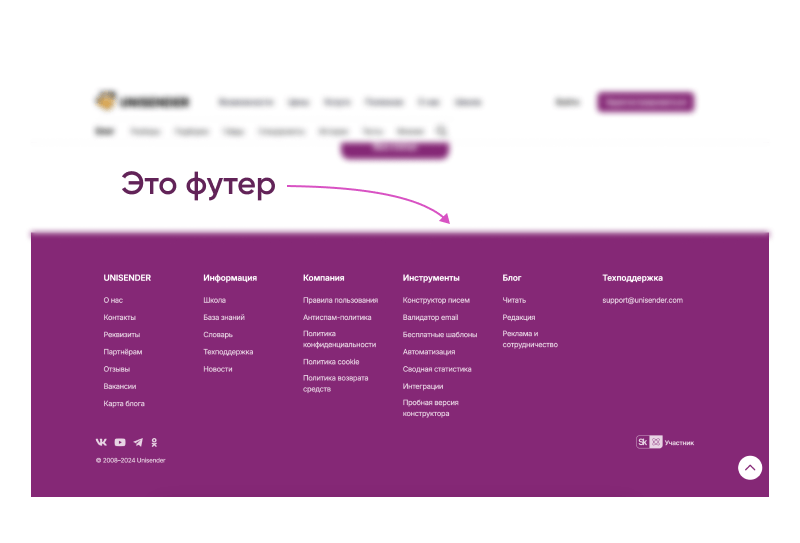This screenshot has height=543, width=800.
Task: Click the Компания column heading
Action: (x=323, y=278)
